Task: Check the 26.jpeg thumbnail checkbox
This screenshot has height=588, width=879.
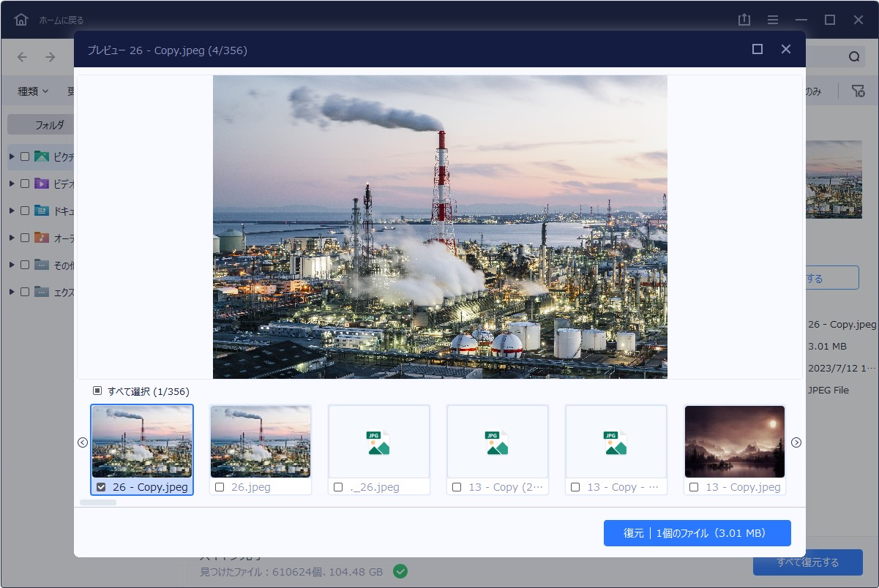Action: [x=220, y=487]
